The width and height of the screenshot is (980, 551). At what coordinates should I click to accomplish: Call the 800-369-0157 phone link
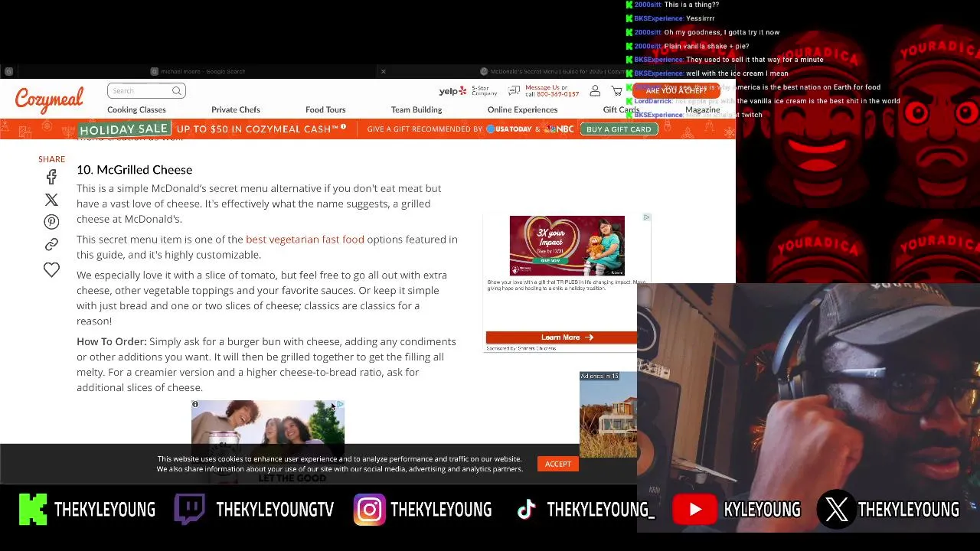click(557, 94)
